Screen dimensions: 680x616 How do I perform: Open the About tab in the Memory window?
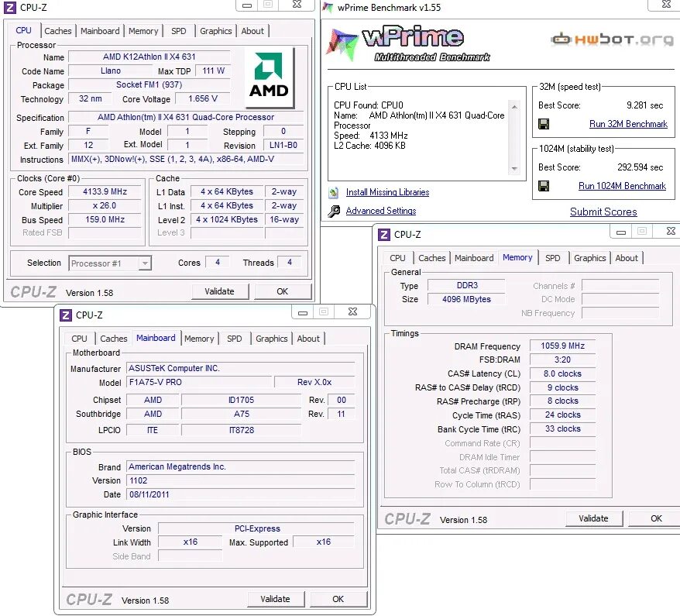pos(627,258)
